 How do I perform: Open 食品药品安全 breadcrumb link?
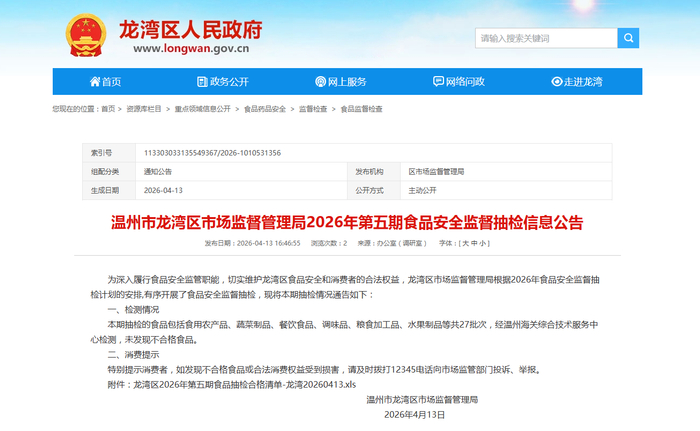coord(265,109)
